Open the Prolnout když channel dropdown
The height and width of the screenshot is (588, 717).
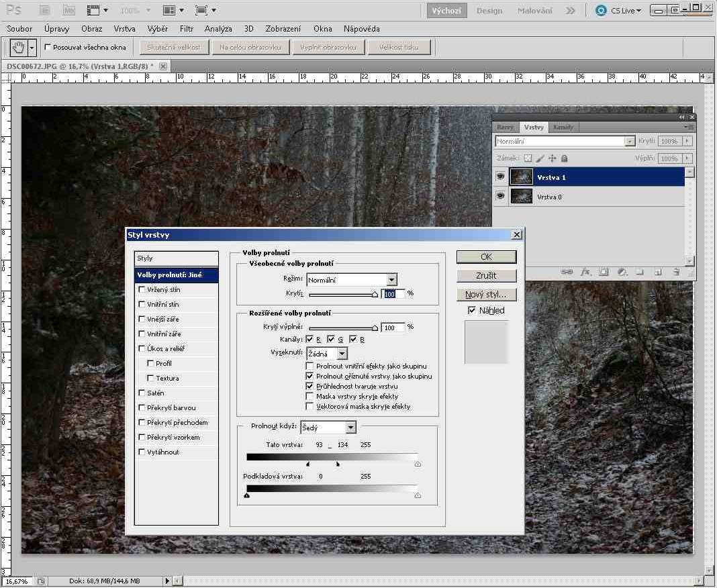pos(350,428)
